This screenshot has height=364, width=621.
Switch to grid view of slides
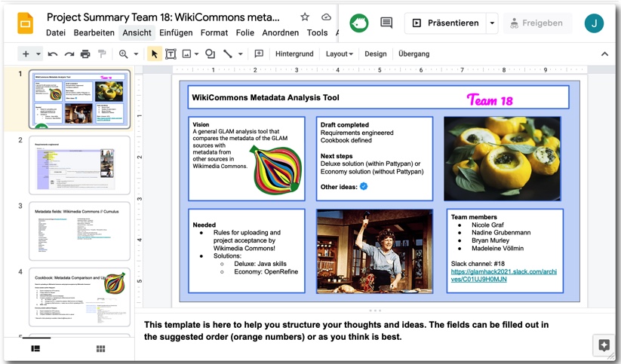pyautogui.click(x=100, y=348)
